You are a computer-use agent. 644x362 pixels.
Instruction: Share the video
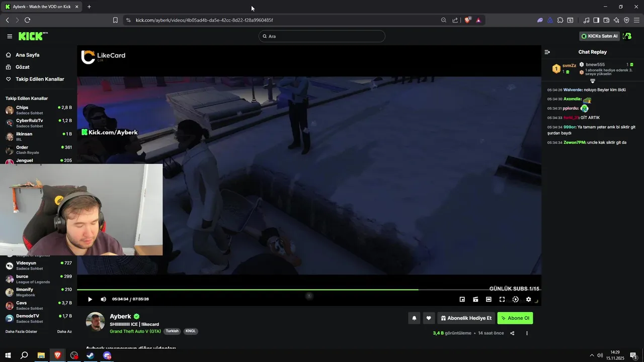512,333
